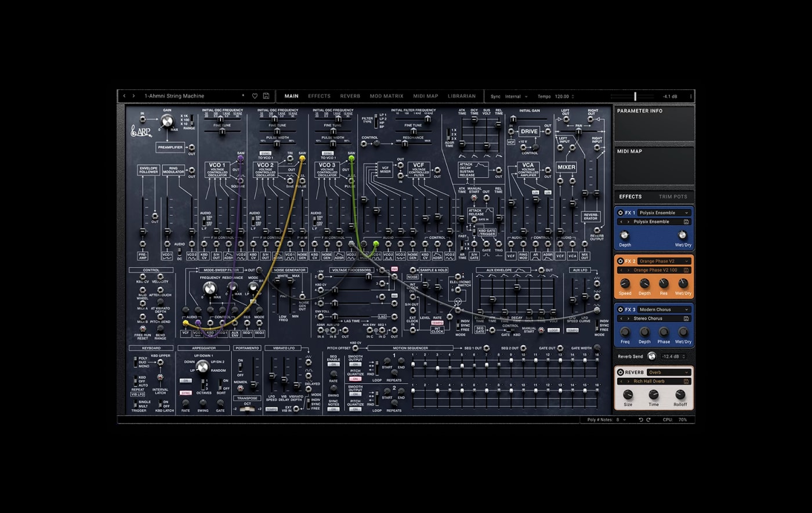Toggle the REVERB power button

tap(621, 373)
